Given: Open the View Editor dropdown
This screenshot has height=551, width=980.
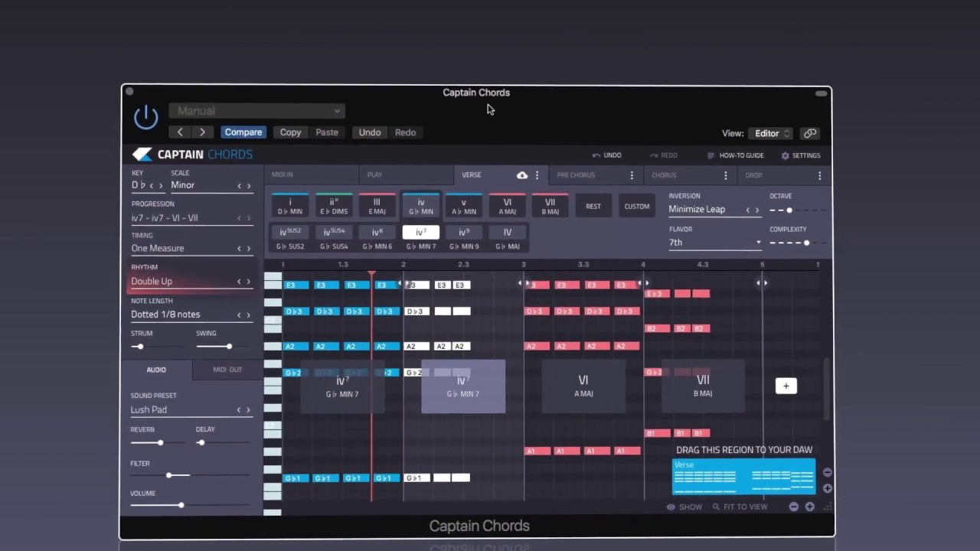Looking at the screenshot, I should pyautogui.click(x=772, y=133).
